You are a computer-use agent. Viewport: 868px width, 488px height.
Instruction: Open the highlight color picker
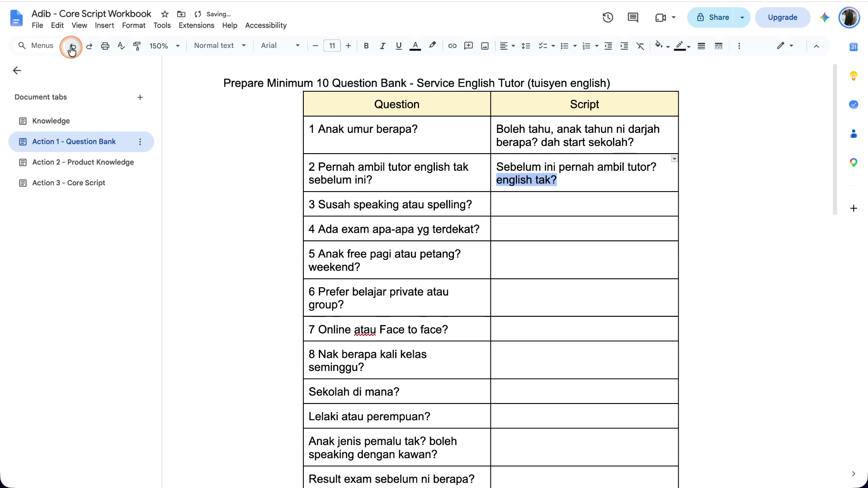tap(433, 46)
